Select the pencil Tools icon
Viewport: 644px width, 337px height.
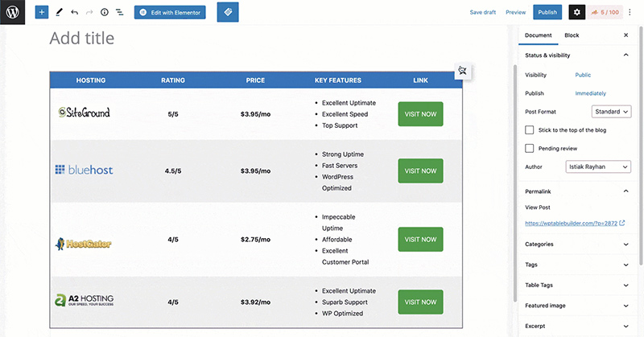pyautogui.click(x=59, y=12)
